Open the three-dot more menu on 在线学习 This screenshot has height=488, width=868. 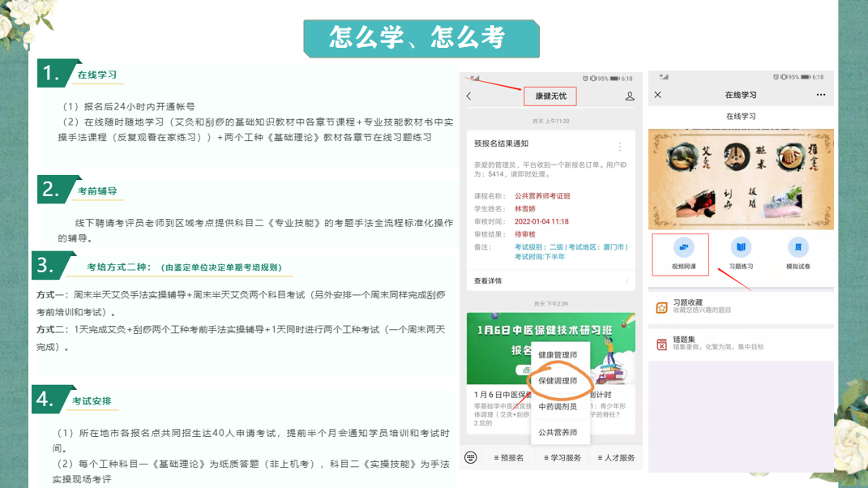click(x=821, y=95)
